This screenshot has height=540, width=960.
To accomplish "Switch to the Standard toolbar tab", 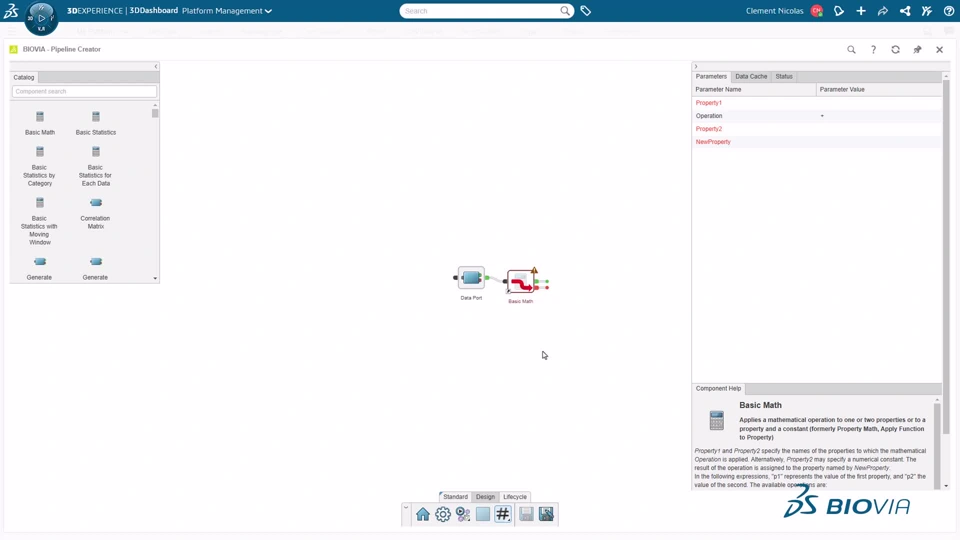I will coord(455,497).
